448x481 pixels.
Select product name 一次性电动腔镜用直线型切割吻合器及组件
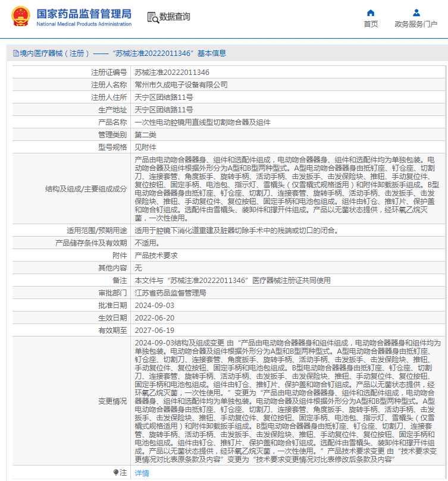pos(203,122)
